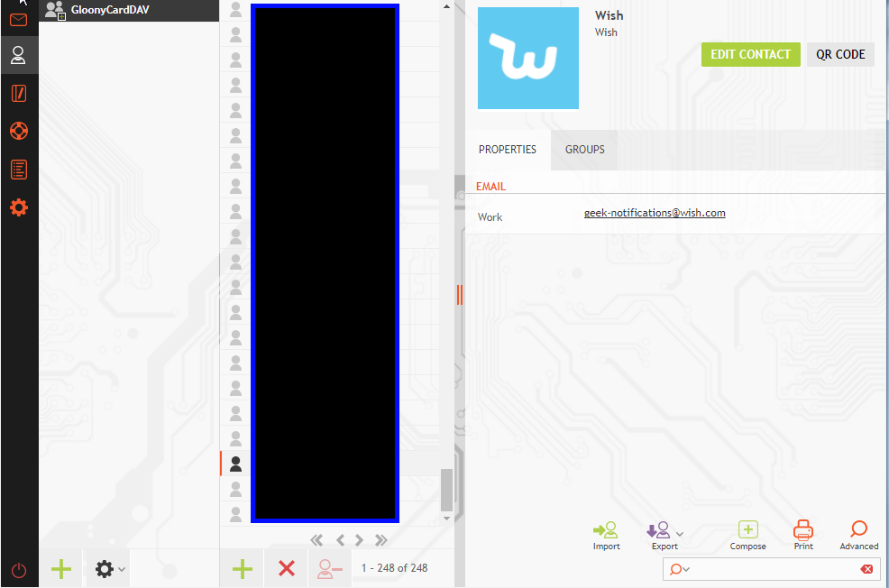Open the Contacts section in sidebar
889x588 pixels.
pos(19,55)
